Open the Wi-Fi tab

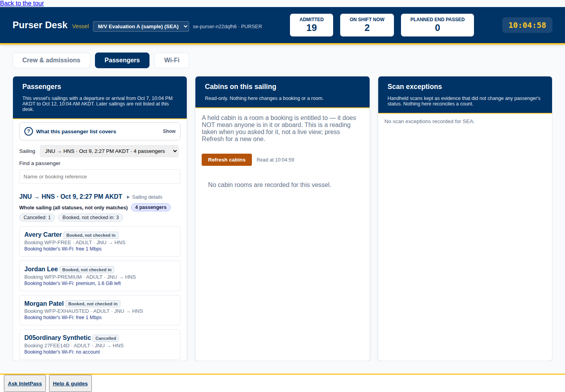[171, 60]
